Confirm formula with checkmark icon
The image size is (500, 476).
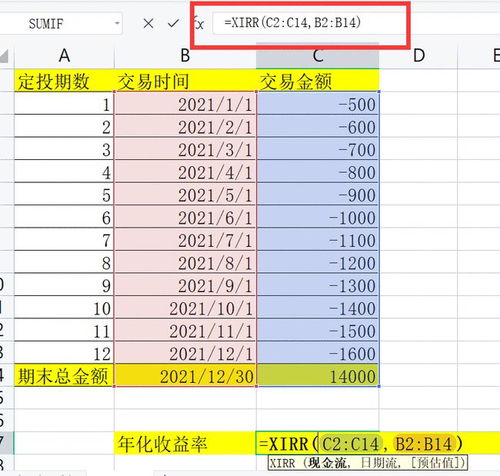coord(173,24)
